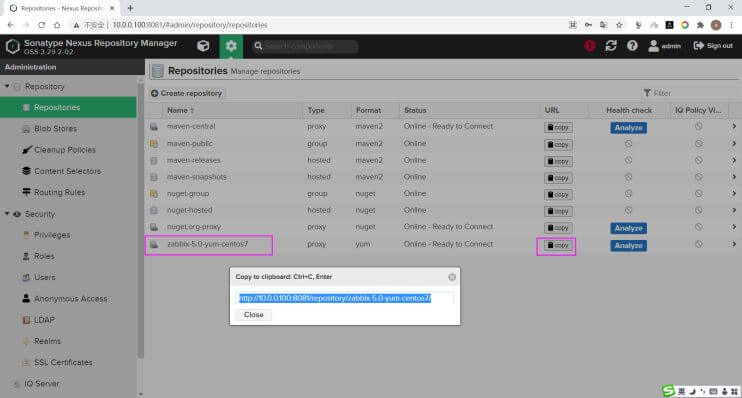Screen dimensions: 742x398
Task: Sign out of Nexus
Action: (x=713, y=46)
